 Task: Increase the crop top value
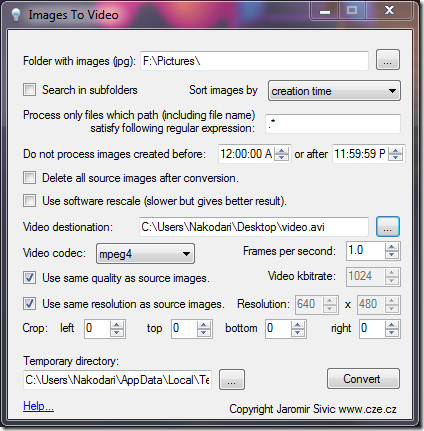pyautogui.click(x=203, y=325)
